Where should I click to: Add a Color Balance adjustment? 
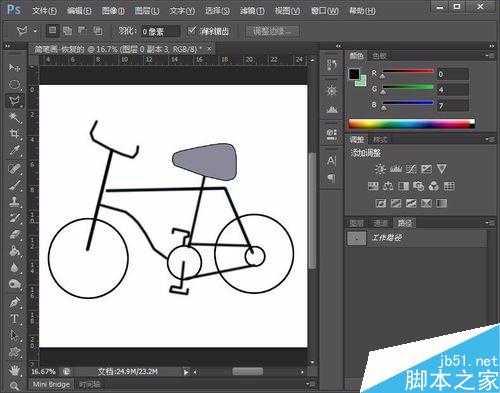[388, 186]
